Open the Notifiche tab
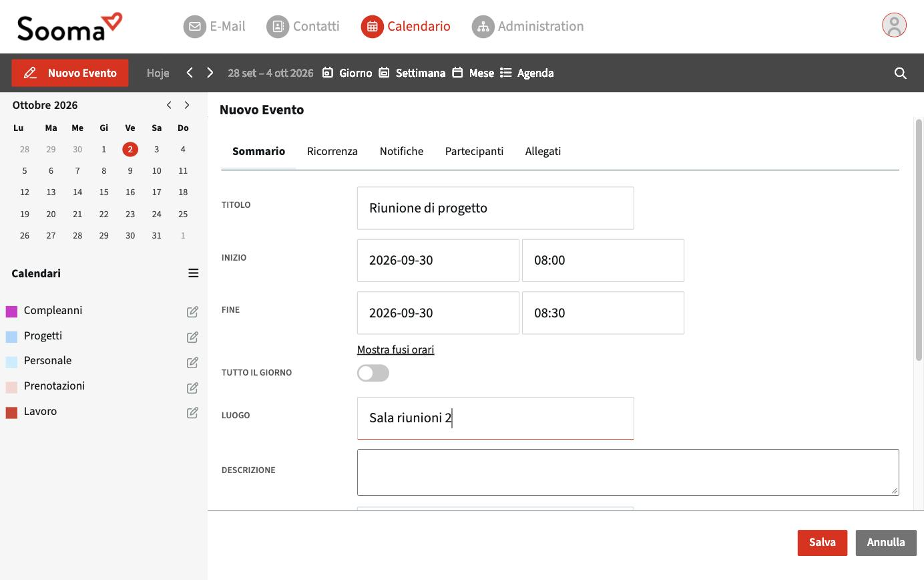 401,151
